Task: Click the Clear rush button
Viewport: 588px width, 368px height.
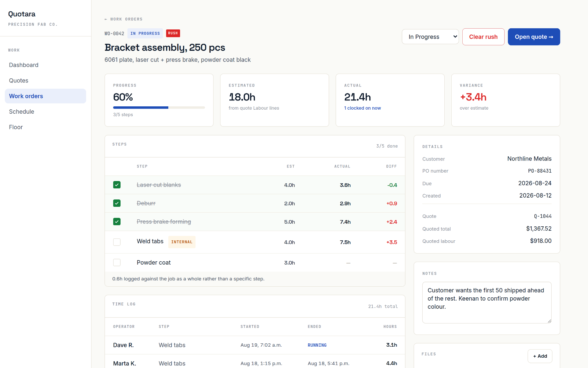Action: tap(483, 37)
